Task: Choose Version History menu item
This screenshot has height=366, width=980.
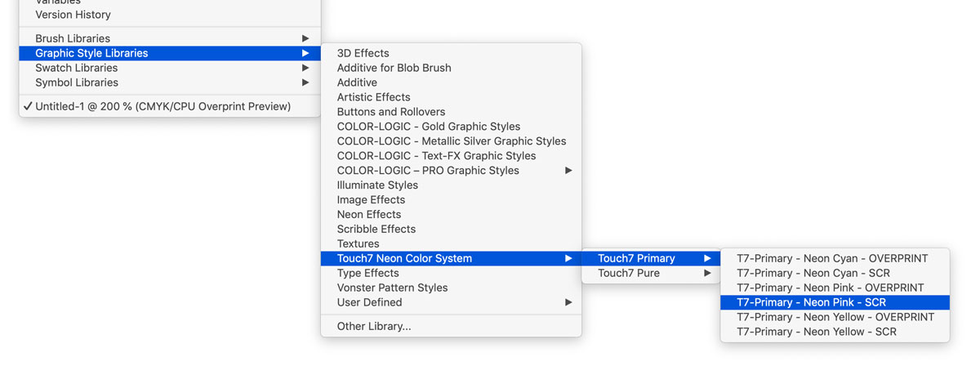Action: 170,15
